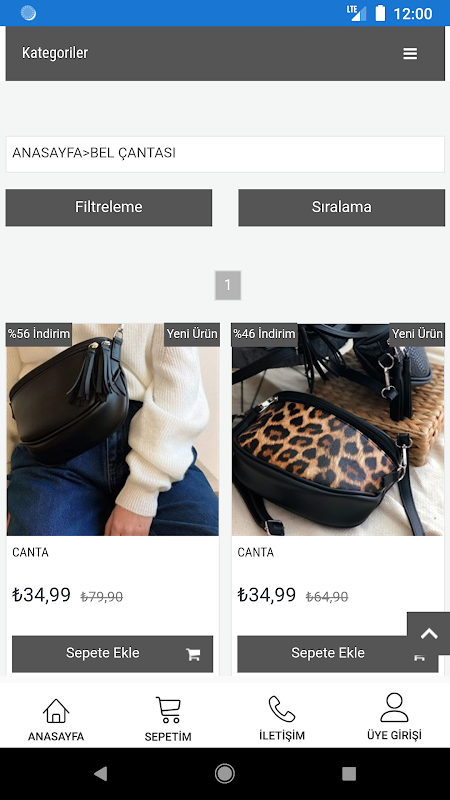Image resolution: width=450 pixels, height=800 pixels.
Task: Tap Android home circle button
Action: click(224, 774)
